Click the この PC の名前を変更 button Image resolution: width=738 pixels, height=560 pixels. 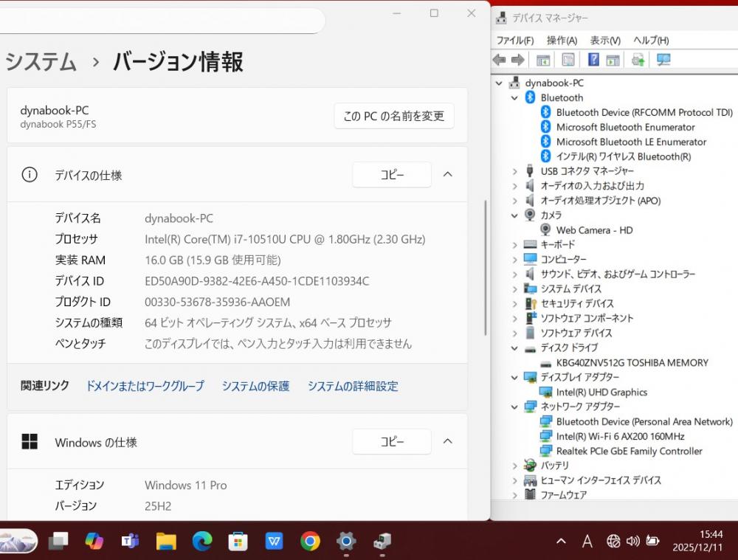click(394, 116)
